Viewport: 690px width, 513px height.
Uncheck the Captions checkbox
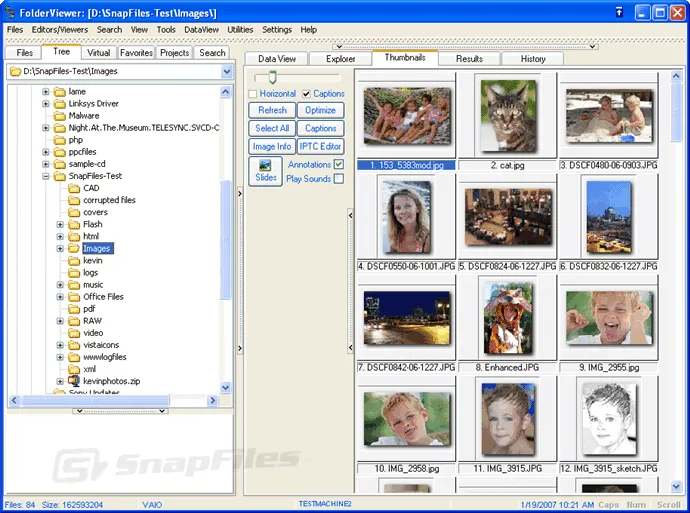coord(306,94)
